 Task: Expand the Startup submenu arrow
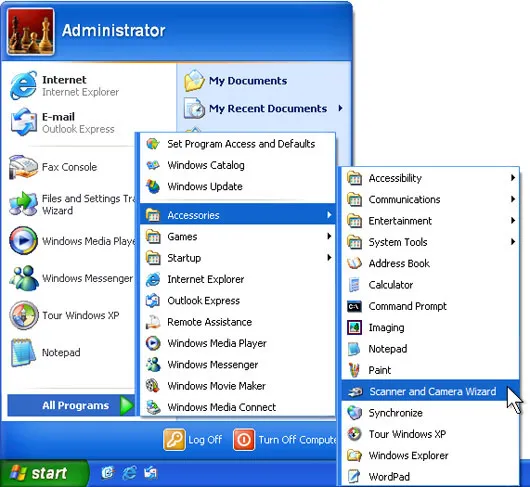pyautogui.click(x=329, y=258)
